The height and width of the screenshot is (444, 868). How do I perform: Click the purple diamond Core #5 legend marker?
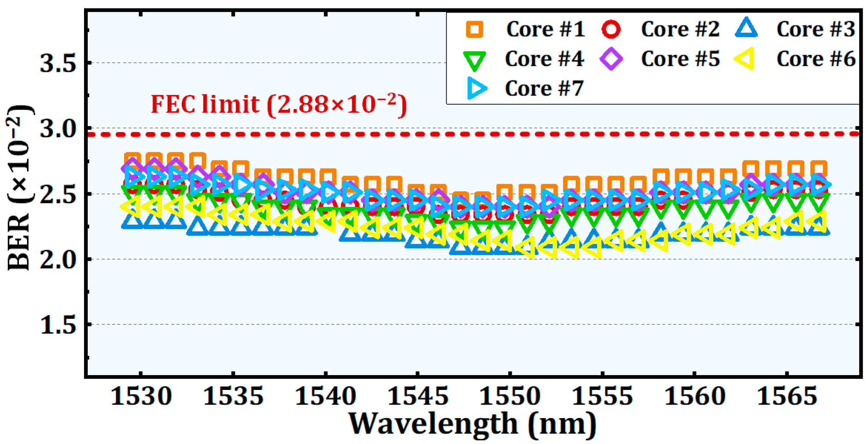[611, 59]
